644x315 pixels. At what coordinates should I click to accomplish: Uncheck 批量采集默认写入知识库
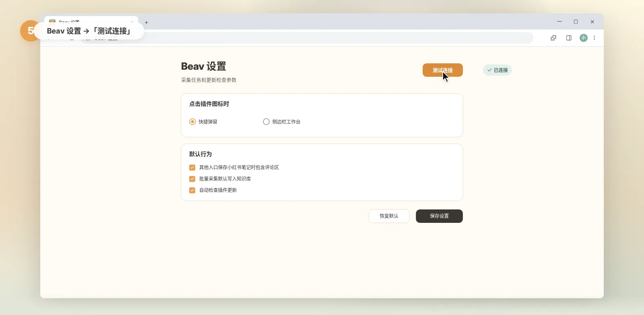click(192, 179)
